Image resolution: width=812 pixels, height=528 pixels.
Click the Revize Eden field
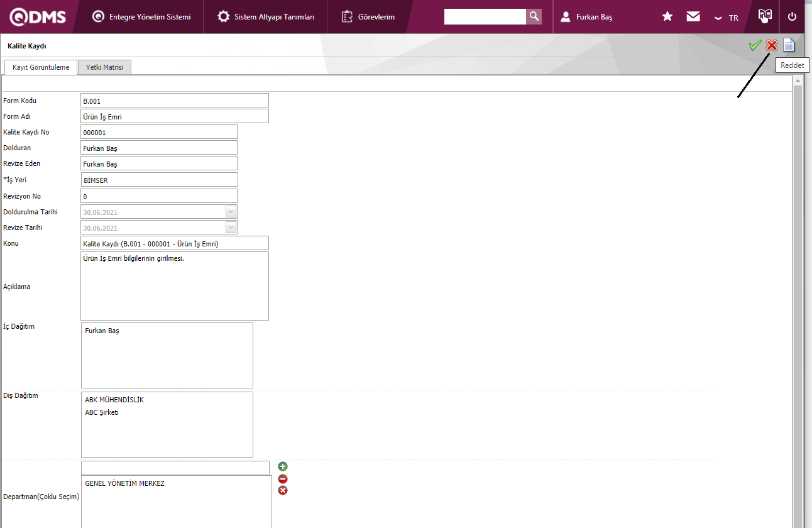point(159,163)
